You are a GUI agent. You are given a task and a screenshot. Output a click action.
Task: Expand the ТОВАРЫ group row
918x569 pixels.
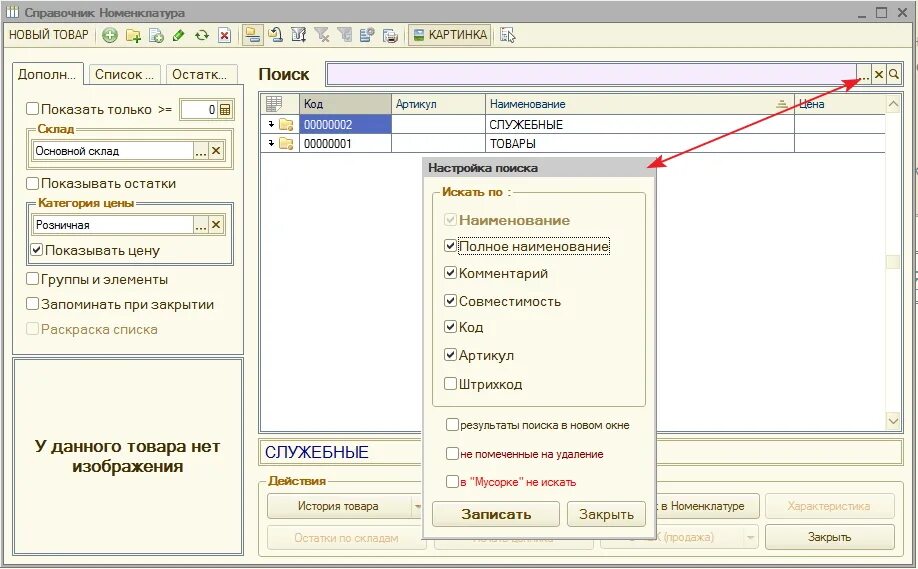271,143
